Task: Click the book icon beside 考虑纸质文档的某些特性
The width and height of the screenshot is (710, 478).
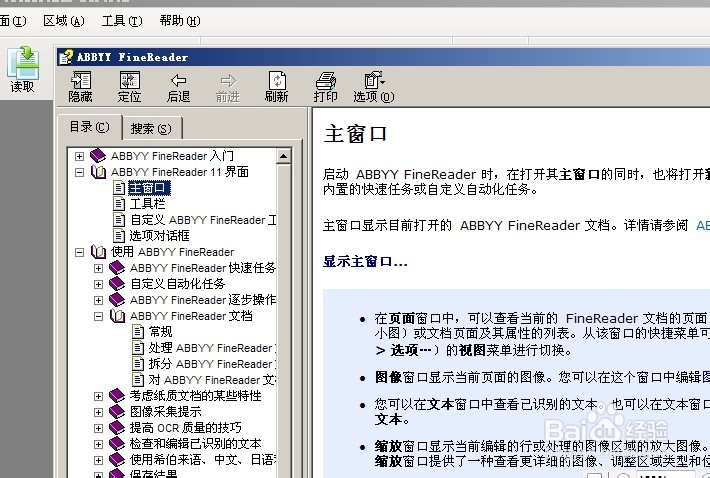Action: click(x=117, y=396)
